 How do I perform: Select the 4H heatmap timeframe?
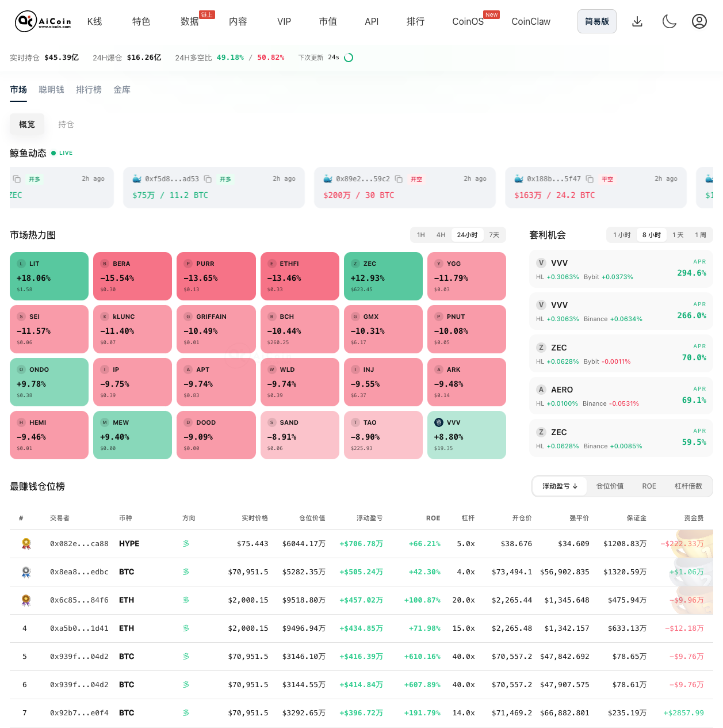(441, 235)
